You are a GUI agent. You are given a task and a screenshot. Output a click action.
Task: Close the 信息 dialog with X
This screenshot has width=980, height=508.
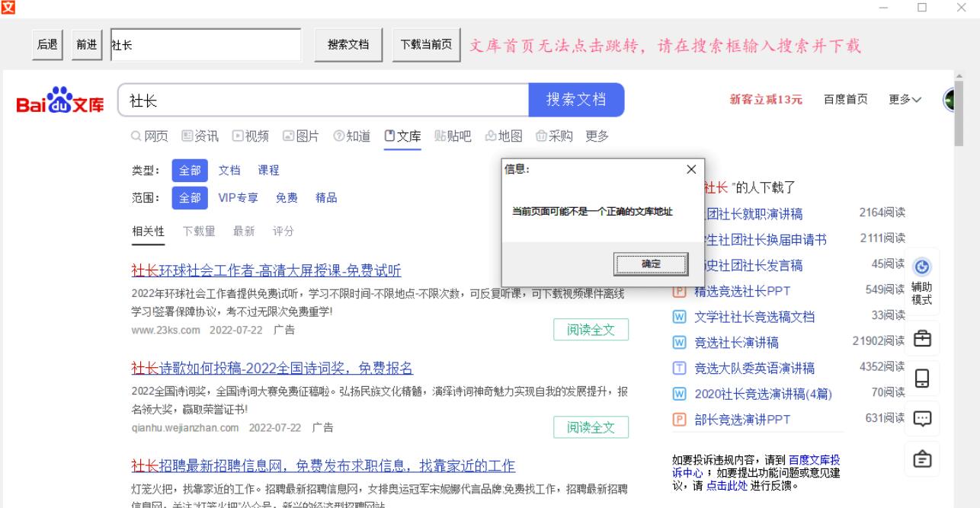coord(691,169)
